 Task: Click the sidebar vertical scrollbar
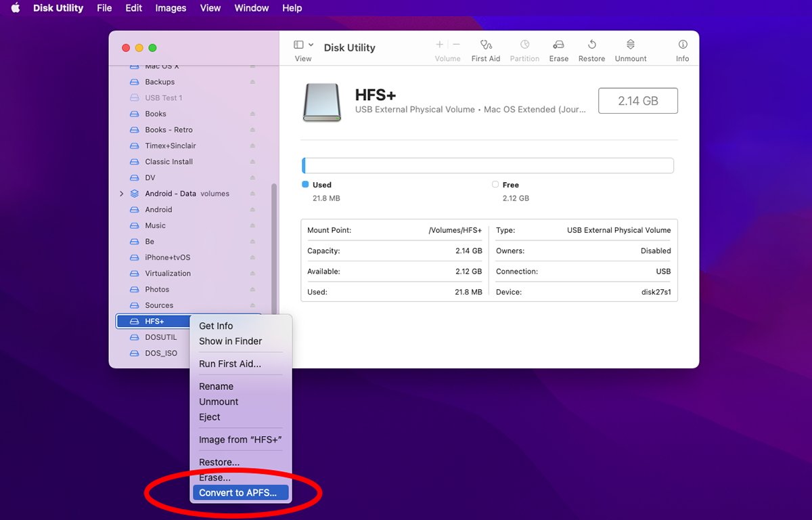point(274,244)
